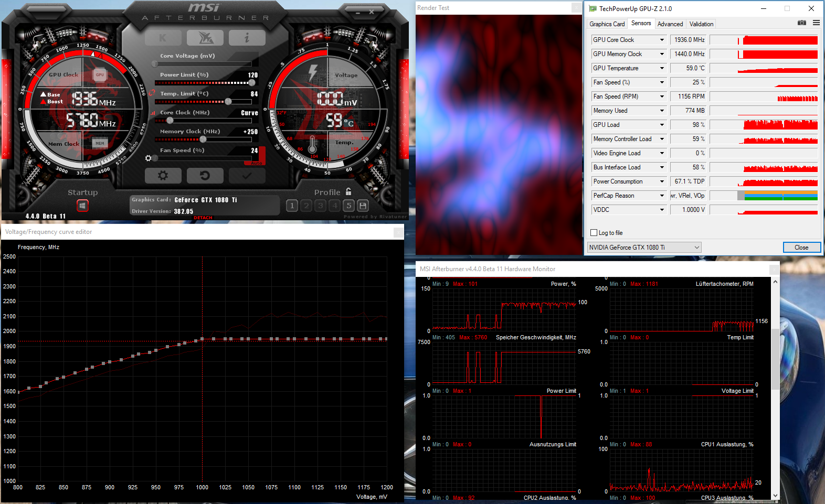The image size is (825, 504).
Task: Expand the Fan Speed (%) sensor dropdown
Action: click(x=662, y=82)
